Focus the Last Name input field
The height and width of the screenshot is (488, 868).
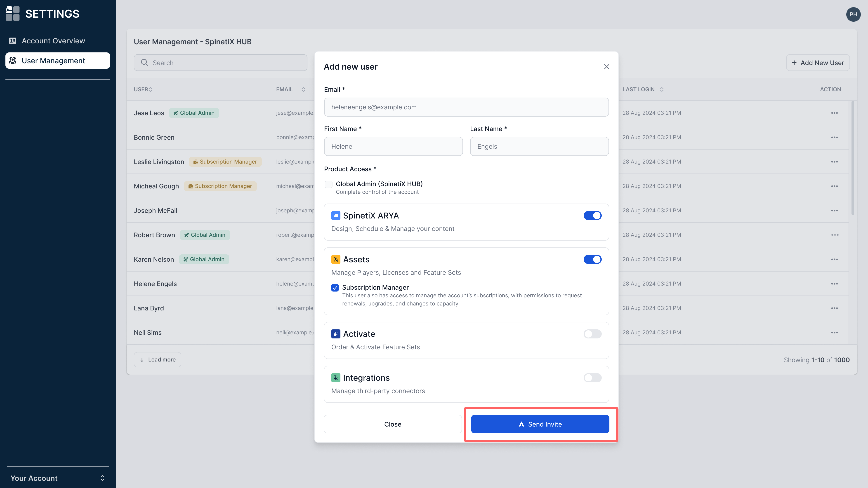(539, 146)
